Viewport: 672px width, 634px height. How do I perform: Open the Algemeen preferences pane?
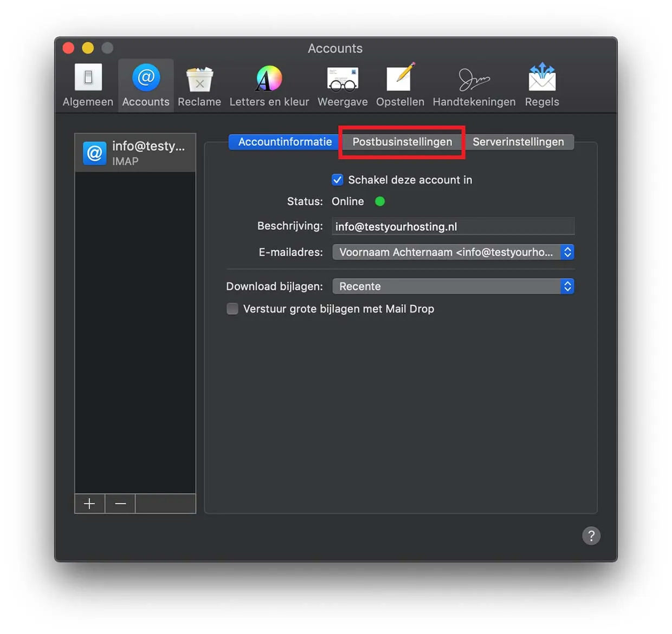point(88,85)
